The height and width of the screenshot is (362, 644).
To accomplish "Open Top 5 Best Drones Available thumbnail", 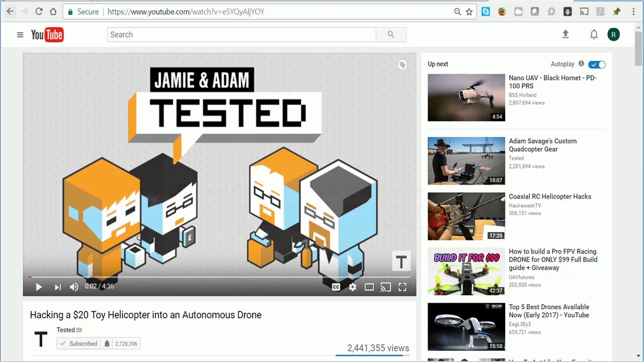I will pos(466,327).
